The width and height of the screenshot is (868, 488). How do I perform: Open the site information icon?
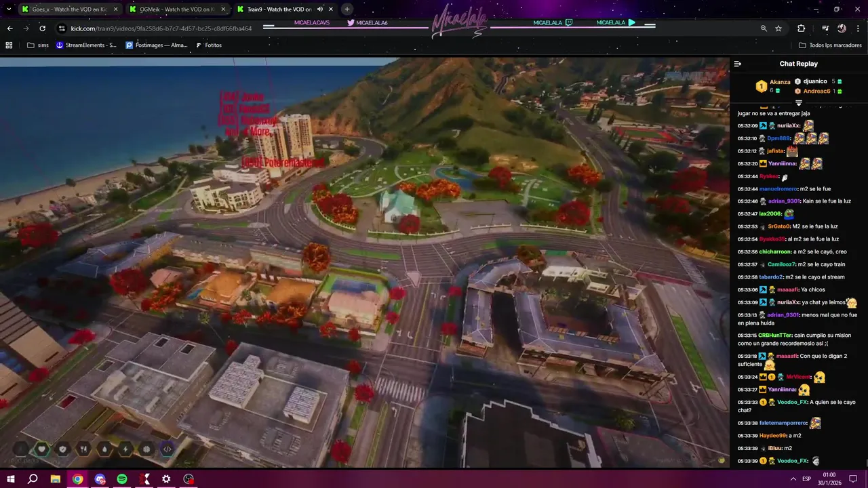click(62, 28)
